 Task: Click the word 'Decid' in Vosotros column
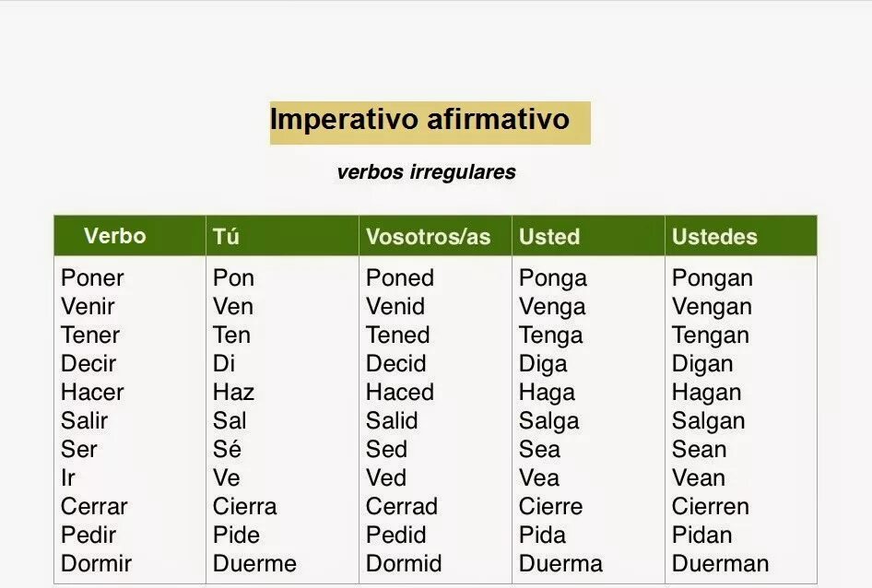pyautogui.click(x=395, y=364)
